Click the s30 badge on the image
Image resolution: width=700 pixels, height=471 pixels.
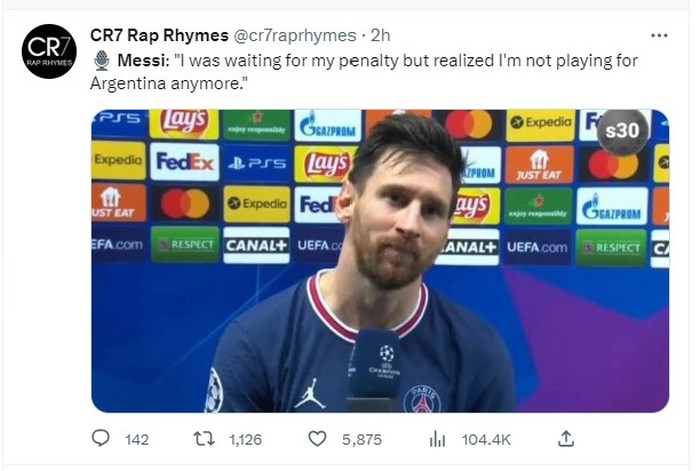pyautogui.click(x=623, y=132)
